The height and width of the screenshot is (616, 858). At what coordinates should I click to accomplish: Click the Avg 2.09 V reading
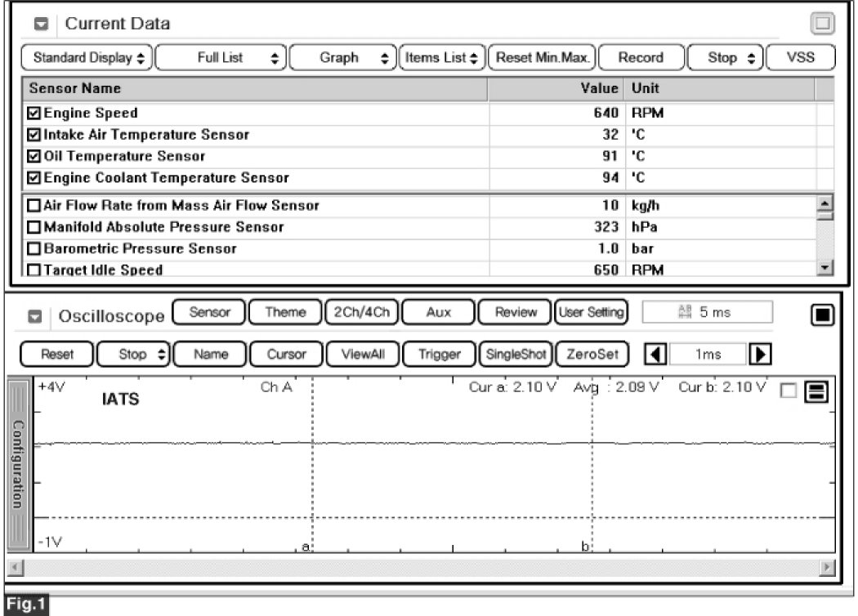point(616,387)
